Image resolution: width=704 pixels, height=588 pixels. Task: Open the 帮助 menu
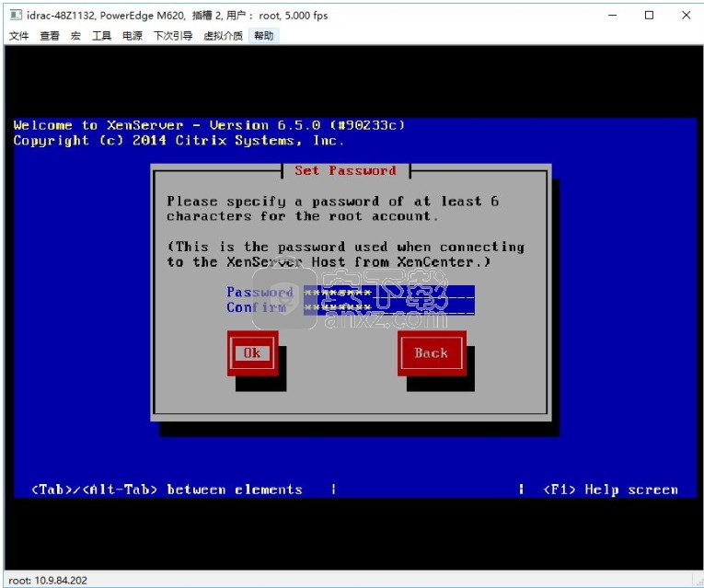[263, 36]
